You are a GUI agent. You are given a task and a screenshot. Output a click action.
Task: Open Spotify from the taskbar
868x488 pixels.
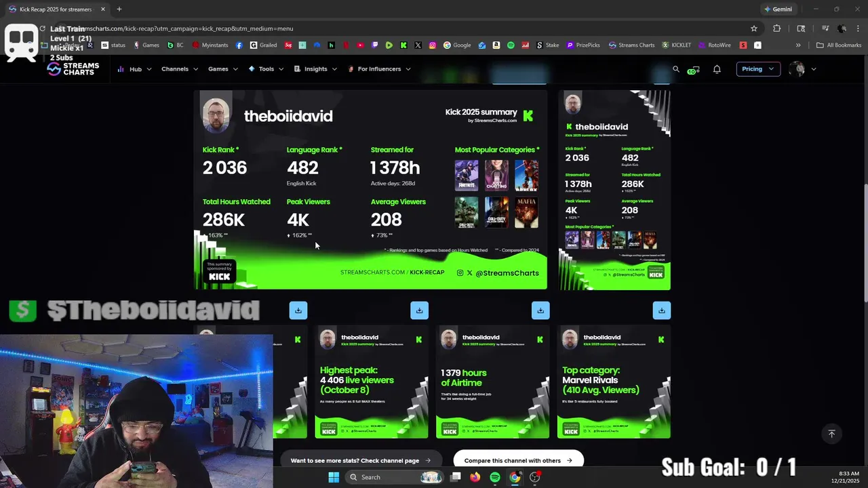click(x=495, y=477)
